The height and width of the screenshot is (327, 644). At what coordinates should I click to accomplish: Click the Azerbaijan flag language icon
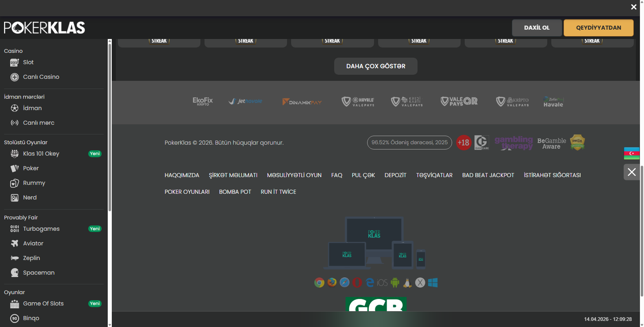click(x=632, y=153)
